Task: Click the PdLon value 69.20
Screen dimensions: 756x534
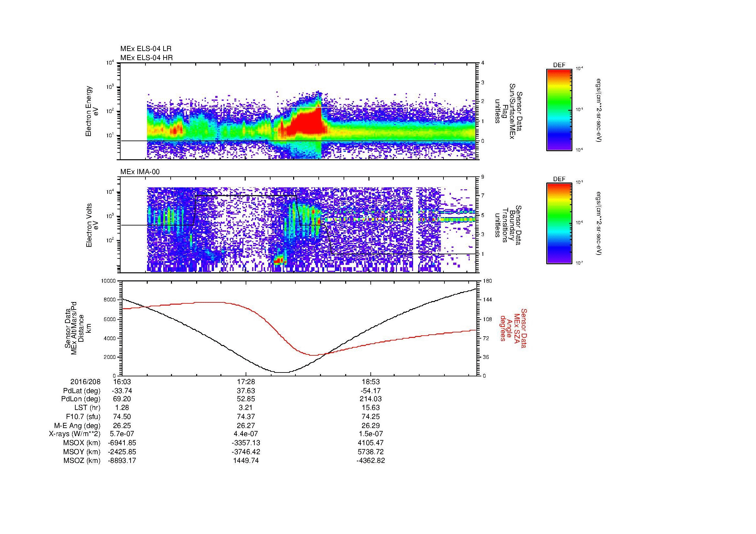Action: (122, 399)
